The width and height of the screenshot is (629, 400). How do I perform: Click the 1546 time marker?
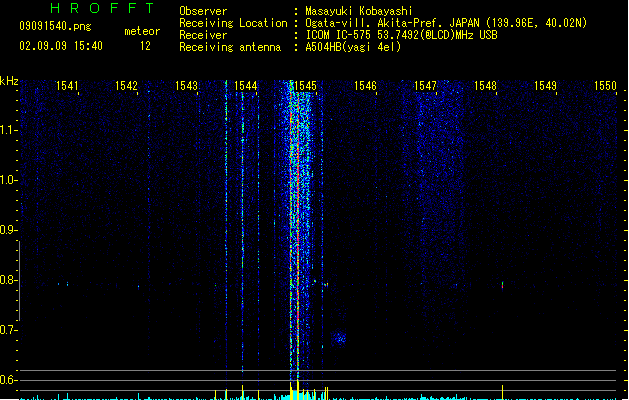click(x=365, y=86)
